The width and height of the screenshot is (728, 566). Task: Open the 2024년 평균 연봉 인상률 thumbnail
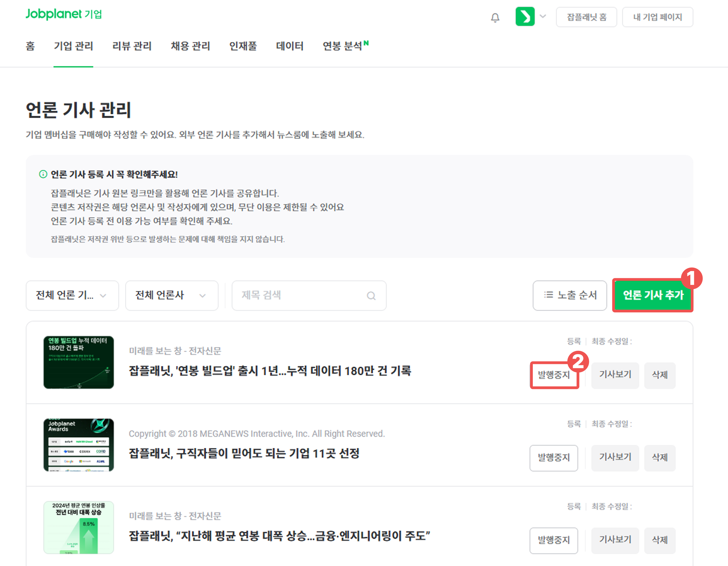pos(79,527)
